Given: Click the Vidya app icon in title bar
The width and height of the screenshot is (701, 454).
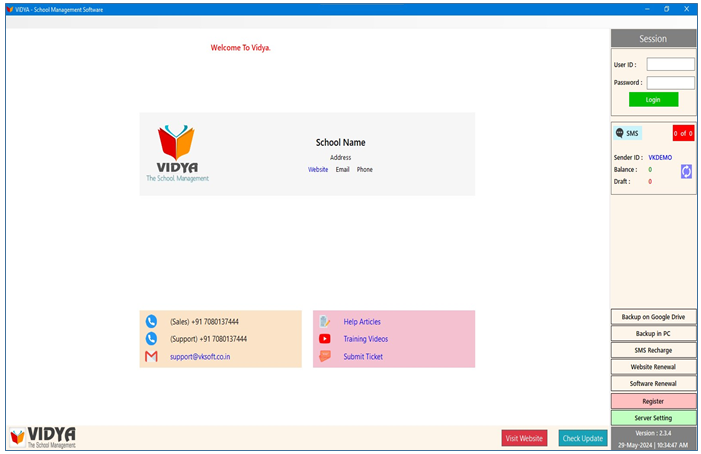Looking at the screenshot, I should pos(10,9).
